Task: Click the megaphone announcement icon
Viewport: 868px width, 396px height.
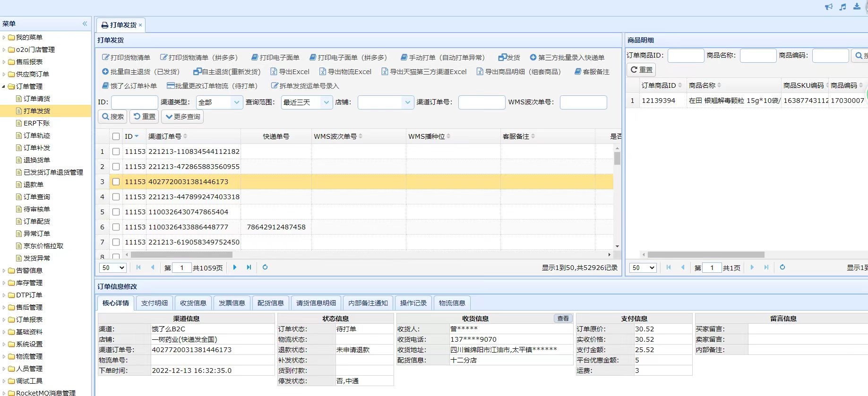Action: [x=829, y=7]
